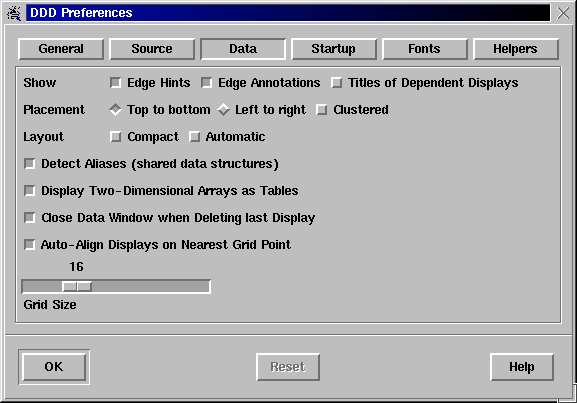The width and height of the screenshot is (577, 403).
Task: Click the Grid Size label
Action: pos(50,305)
